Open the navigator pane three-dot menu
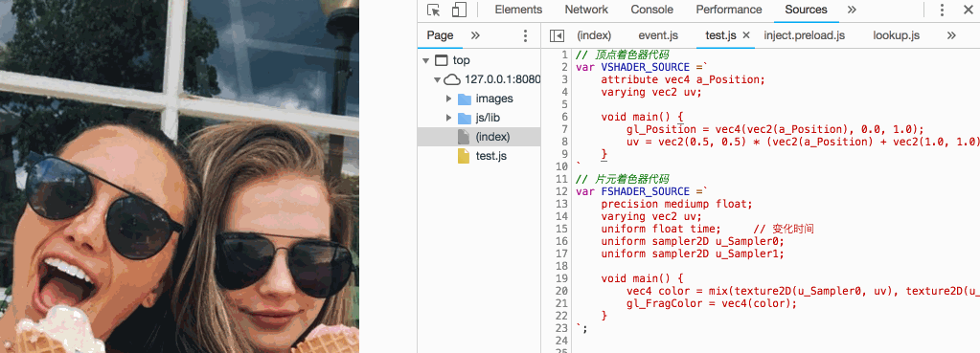This screenshot has width=980, height=353. (x=525, y=35)
